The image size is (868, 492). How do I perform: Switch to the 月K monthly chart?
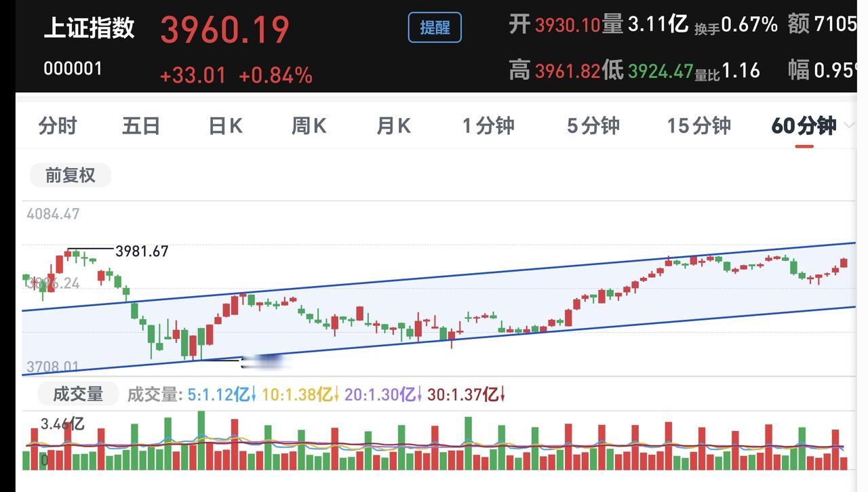(394, 126)
